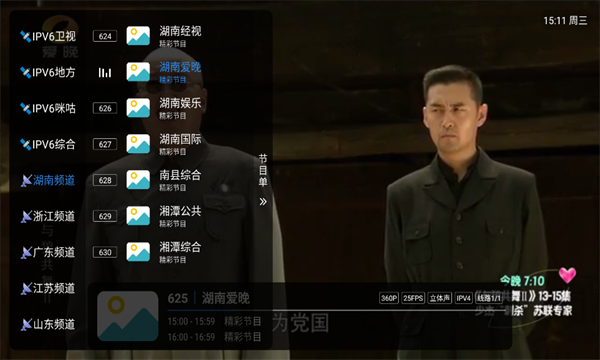The height and width of the screenshot is (360, 600).
Task: Switch to 广东频道 category
Action: pos(48,252)
